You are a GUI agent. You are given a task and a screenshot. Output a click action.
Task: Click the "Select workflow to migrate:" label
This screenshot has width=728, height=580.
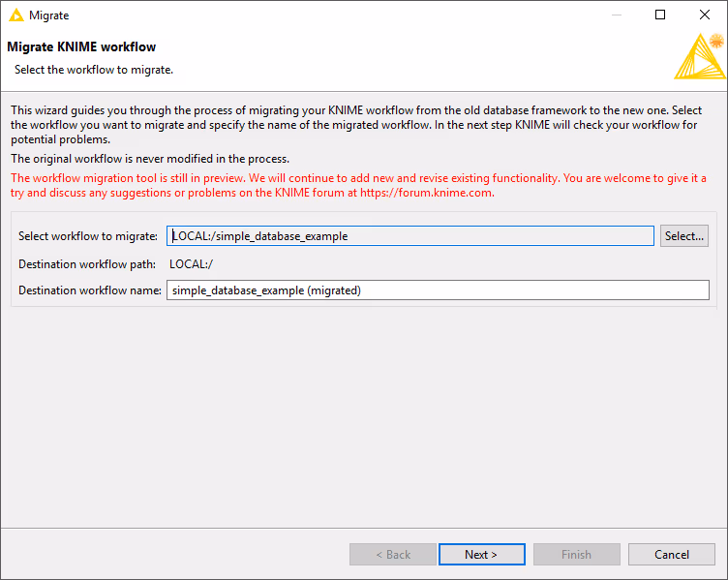pos(88,236)
